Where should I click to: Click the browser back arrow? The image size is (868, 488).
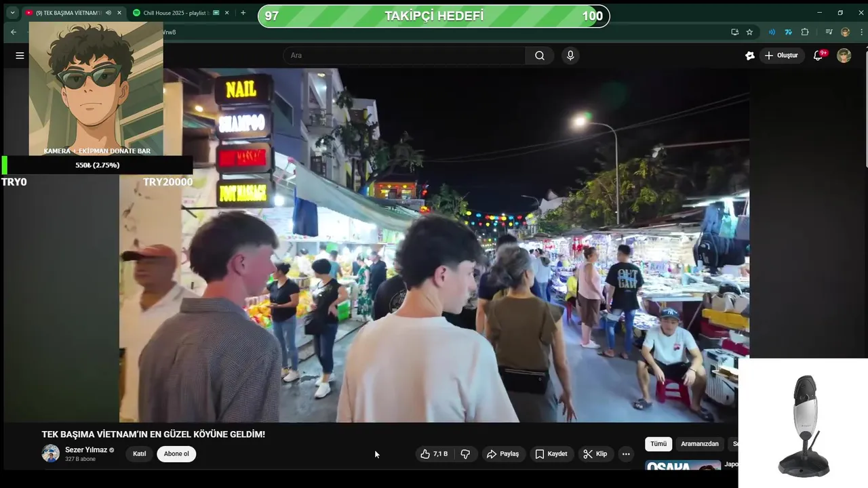14,32
